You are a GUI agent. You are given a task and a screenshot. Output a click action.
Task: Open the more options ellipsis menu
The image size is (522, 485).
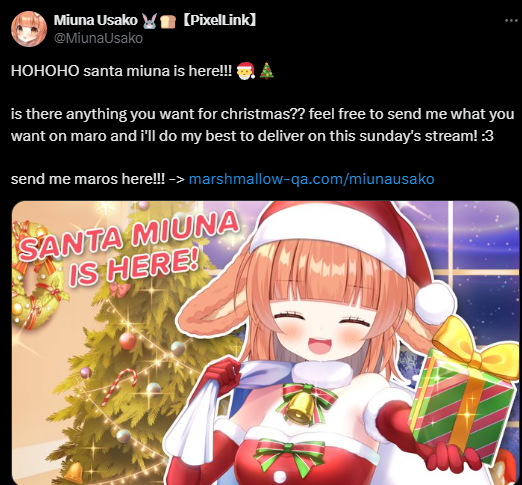pyautogui.click(x=511, y=21)
